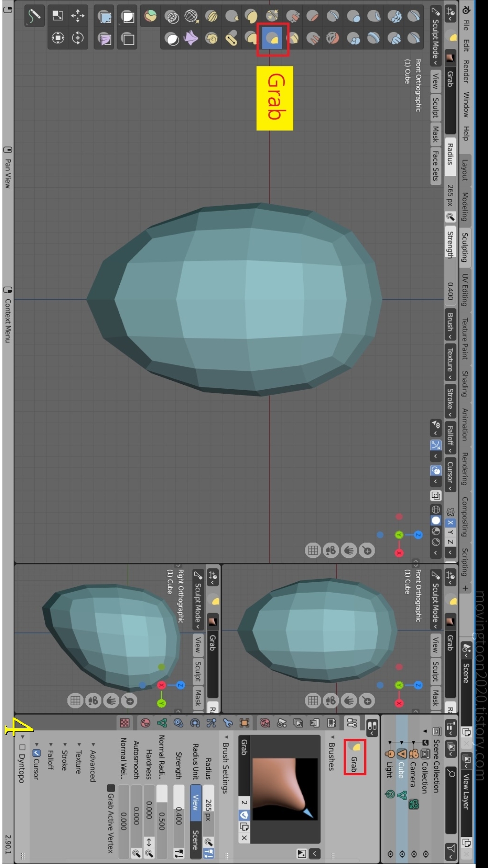Open the File menu
This screenshot has width=488, height=868.
tap(465, 25)
